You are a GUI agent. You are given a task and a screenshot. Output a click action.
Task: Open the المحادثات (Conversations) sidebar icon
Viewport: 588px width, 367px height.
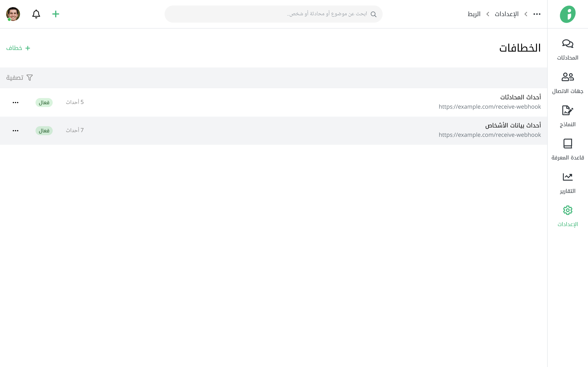(x=567, y=44)
